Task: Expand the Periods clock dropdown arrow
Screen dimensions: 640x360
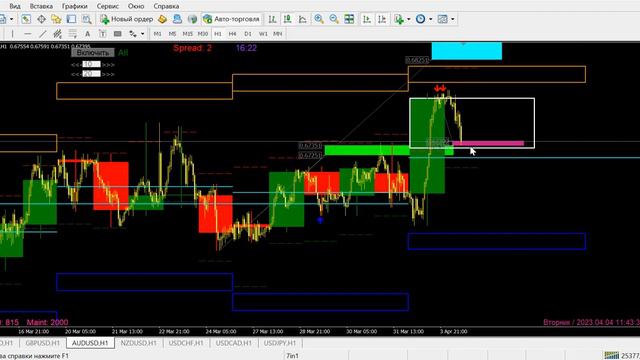Action: coord(431,19)
